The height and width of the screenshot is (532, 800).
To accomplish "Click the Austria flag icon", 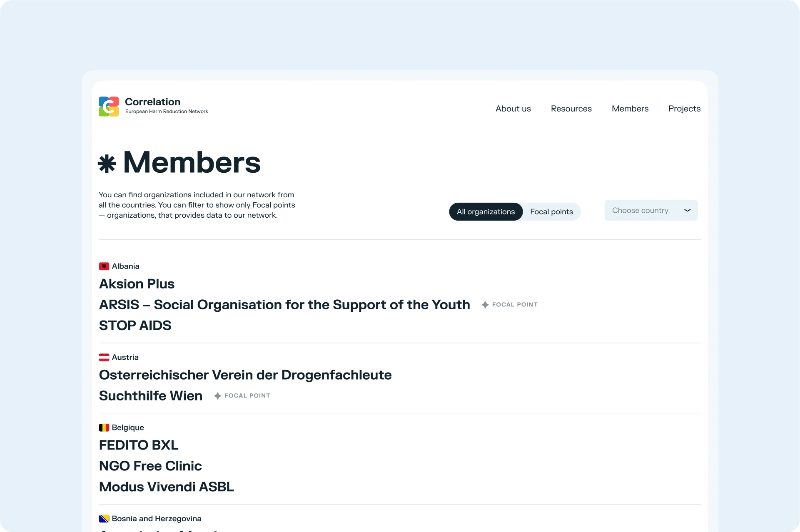I will pyautogui.click(x=104, y=358).
